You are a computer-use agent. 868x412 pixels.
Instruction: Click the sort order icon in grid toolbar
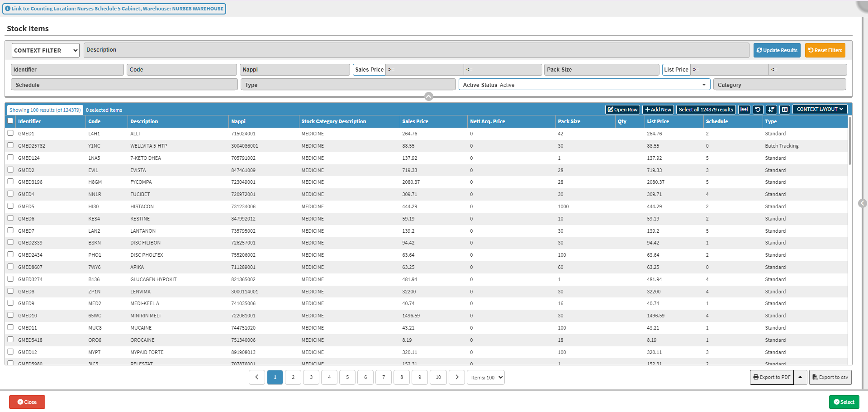tap(771, 110)
